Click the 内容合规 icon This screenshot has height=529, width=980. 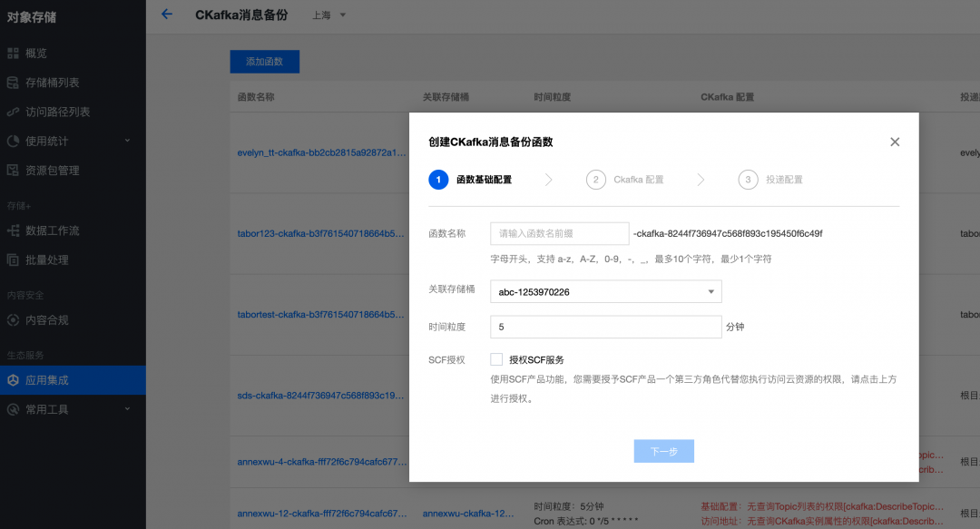click(13, 320)
